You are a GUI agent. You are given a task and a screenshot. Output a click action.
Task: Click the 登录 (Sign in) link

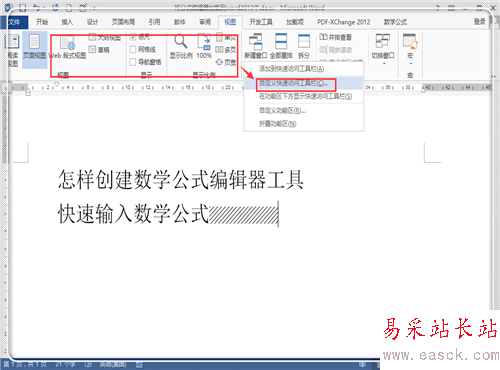pyautogui.click(x=480, y=22)
